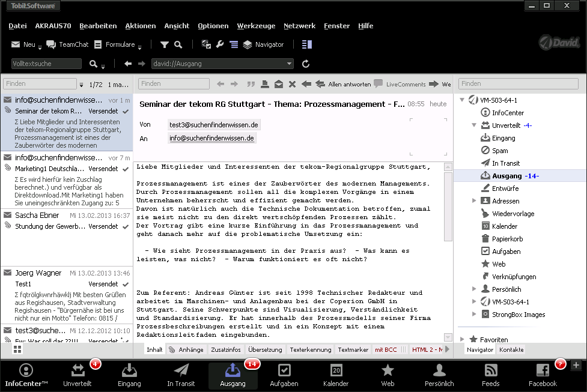The height and width of the screenshot is (392, 587).
Task: Toggle the panel layout view icon
Action: [x=307, y=44]
